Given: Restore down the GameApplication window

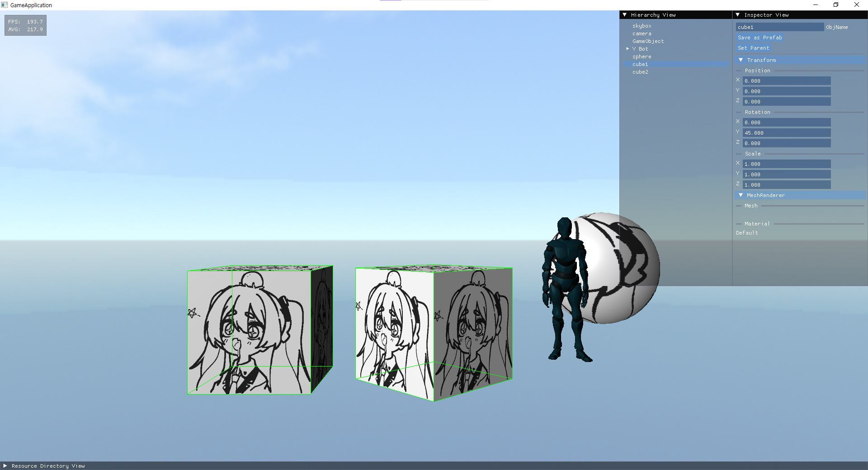Looking at the screenshot, I should click(836, 5).
